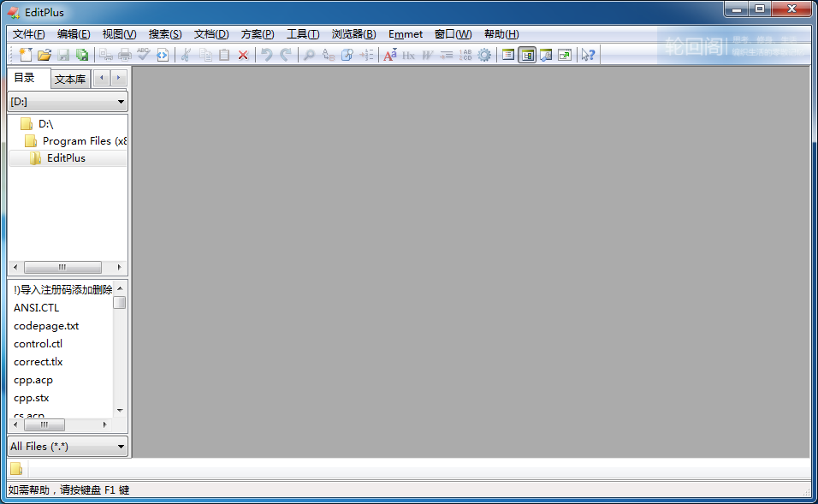Viewport: 818px width, 504px height.
Task: Toggle the line numbers icon
Action: 465,55
